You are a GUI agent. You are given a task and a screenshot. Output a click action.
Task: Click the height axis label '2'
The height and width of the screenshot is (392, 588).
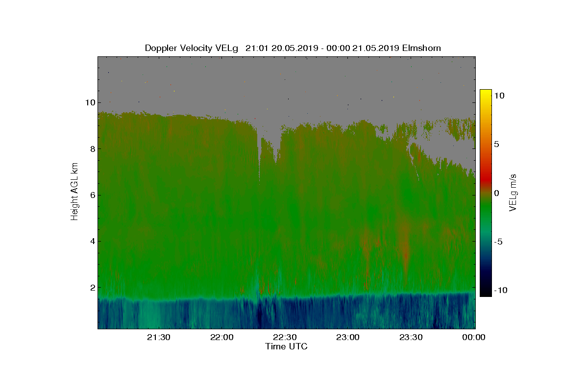(x=92, y=288)
